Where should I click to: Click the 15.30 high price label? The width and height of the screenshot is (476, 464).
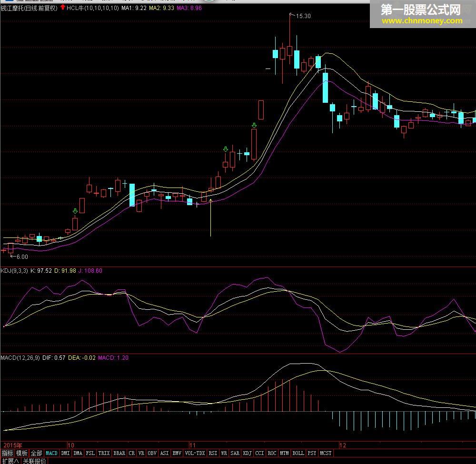(x=303, y=16)
